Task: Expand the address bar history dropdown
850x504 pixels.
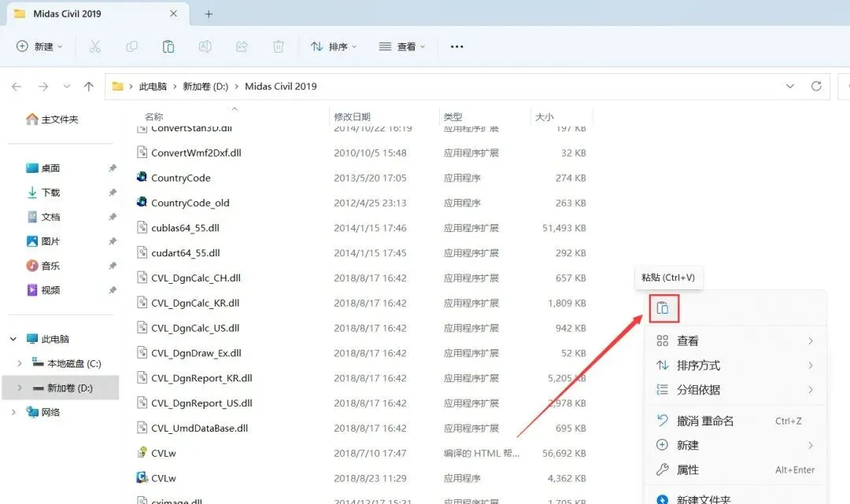Action: [790, 86]
